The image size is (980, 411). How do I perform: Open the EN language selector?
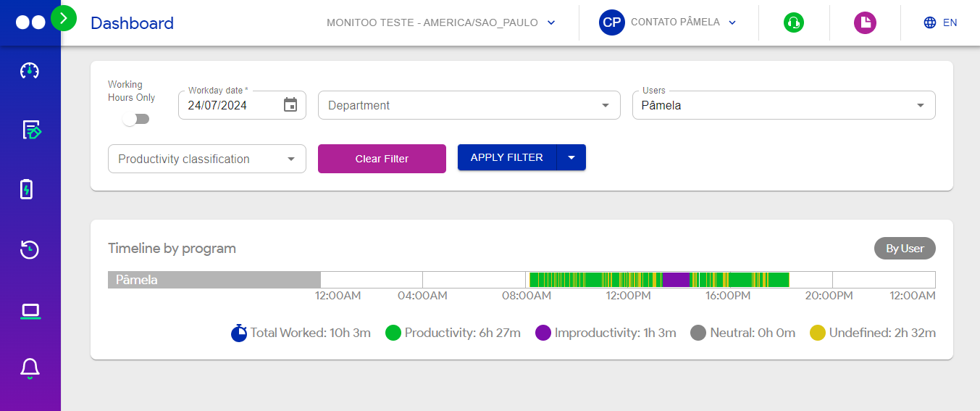coord(940,22)
